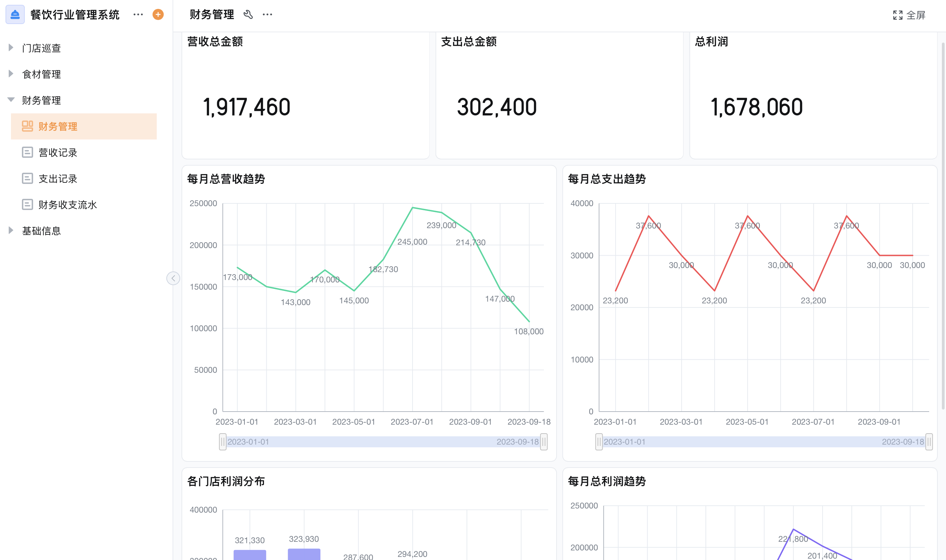This screenshot has width=946, height=560.
Task: Open the more options menu beside 餐饮行业管理系统
Action: point(138,15)
